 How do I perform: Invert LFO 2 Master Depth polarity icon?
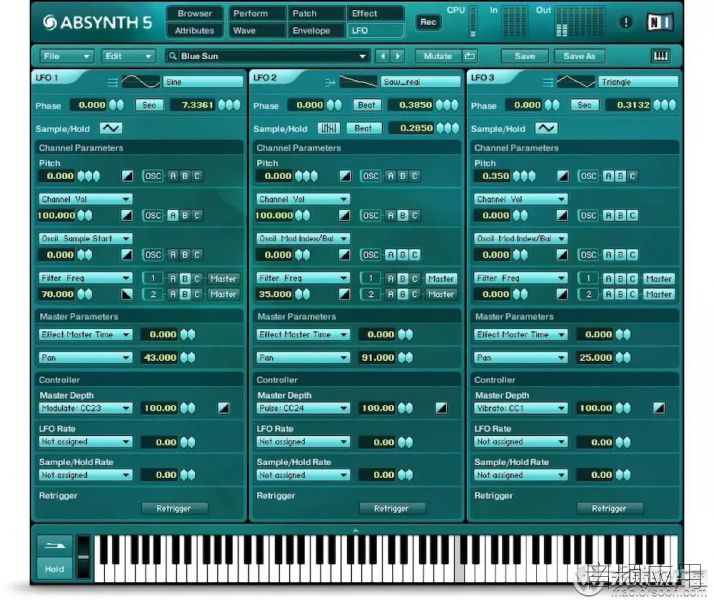[441, 408]
